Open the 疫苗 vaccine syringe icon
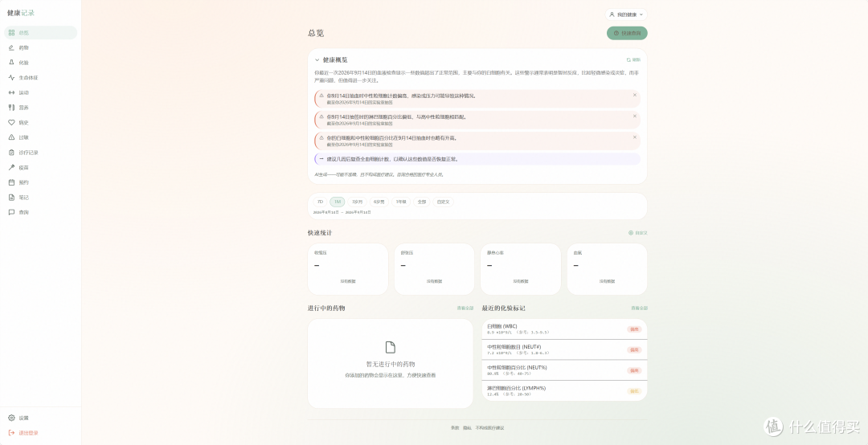868x445 pixels. [11, 167]
